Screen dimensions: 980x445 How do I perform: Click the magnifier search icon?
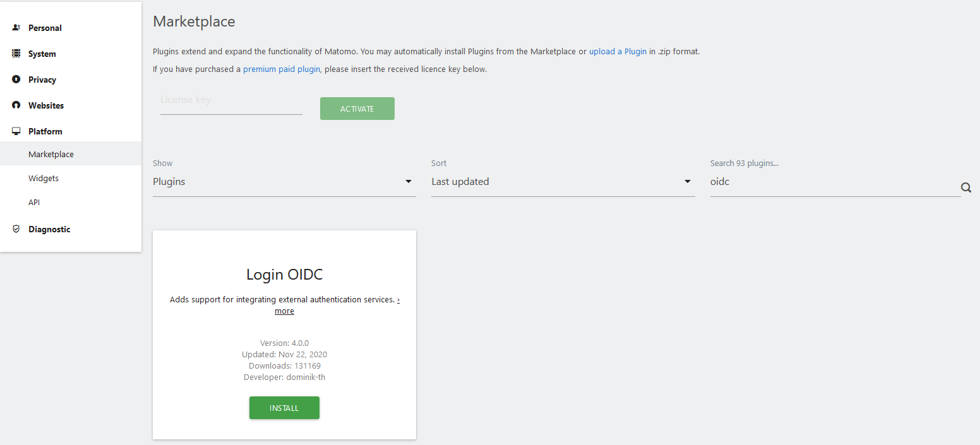pos(966,187)
